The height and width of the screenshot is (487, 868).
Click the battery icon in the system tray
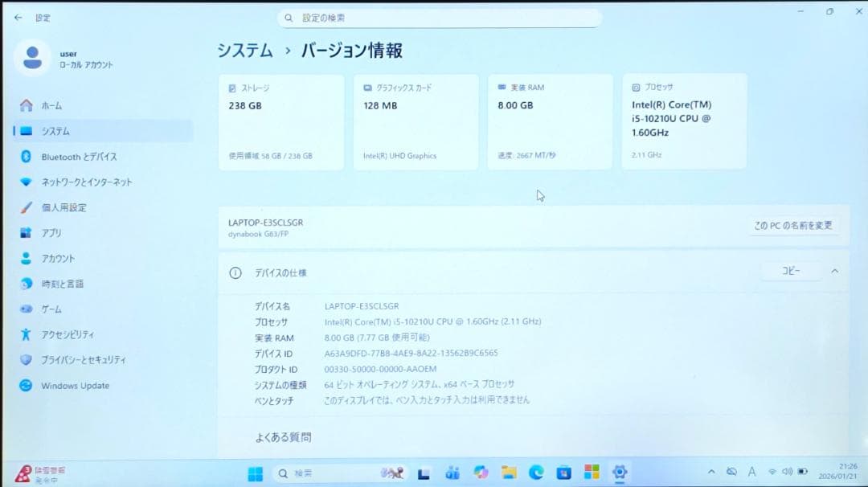pos(802,473)
